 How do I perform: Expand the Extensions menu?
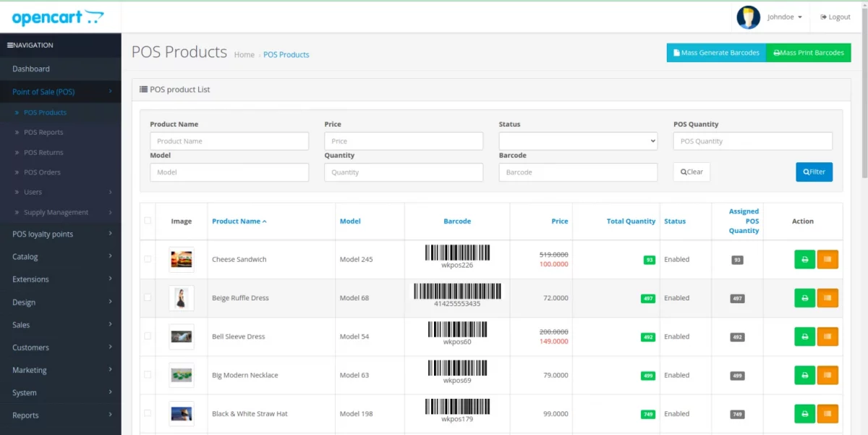point(60,279)
